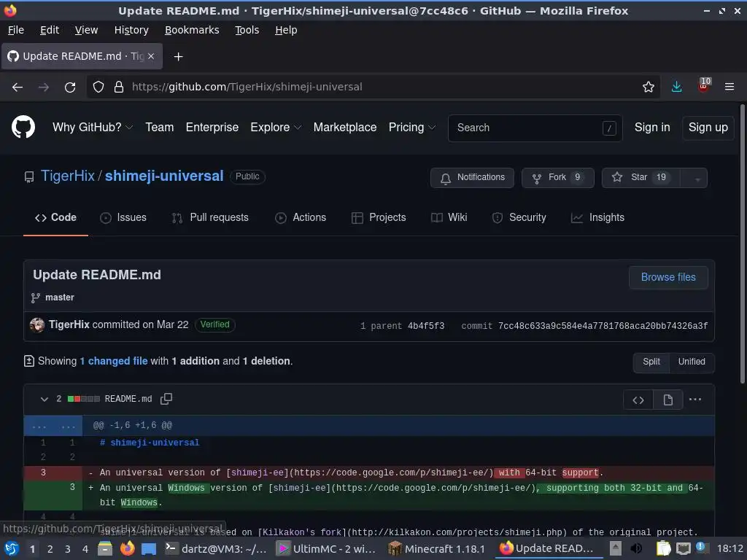Open the tracking protection shield icon
This screenshot has width=747, height=560.
tap(98, 87)
